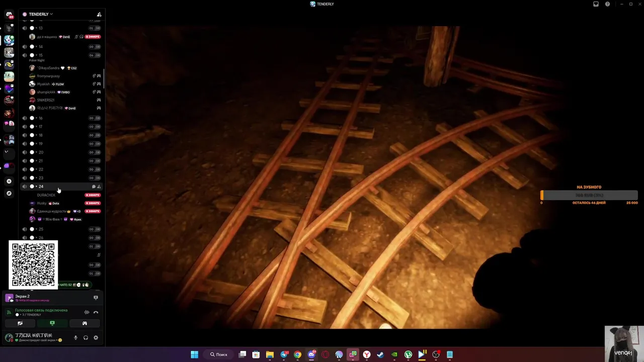
Task: Watch Husky's live stream badge
Action: point(93,203)
